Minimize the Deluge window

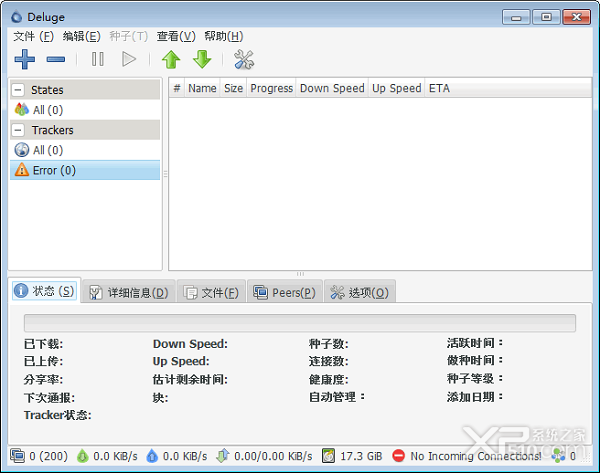coord(516,18)
